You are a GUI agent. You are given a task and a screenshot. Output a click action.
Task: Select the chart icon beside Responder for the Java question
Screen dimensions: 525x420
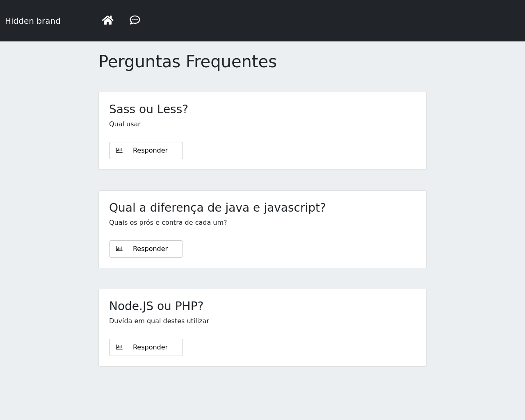click(x=119, y=249)
